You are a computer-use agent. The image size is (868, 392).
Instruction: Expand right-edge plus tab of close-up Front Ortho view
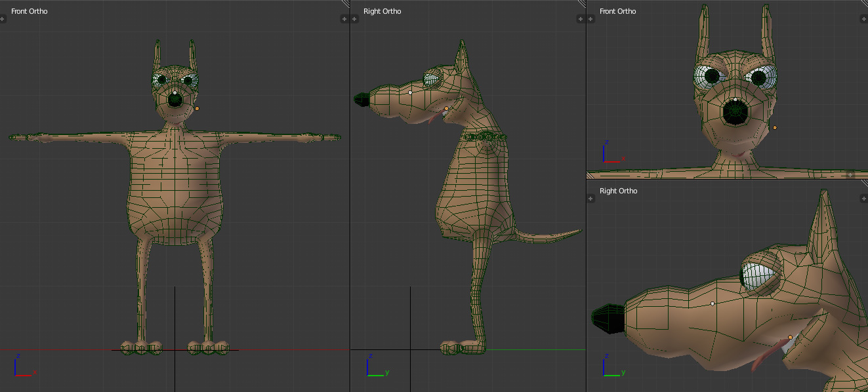863,19
